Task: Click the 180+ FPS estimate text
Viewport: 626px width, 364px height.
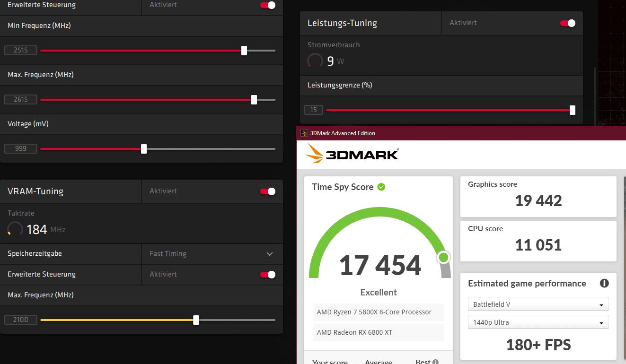Action: (538, 345)
